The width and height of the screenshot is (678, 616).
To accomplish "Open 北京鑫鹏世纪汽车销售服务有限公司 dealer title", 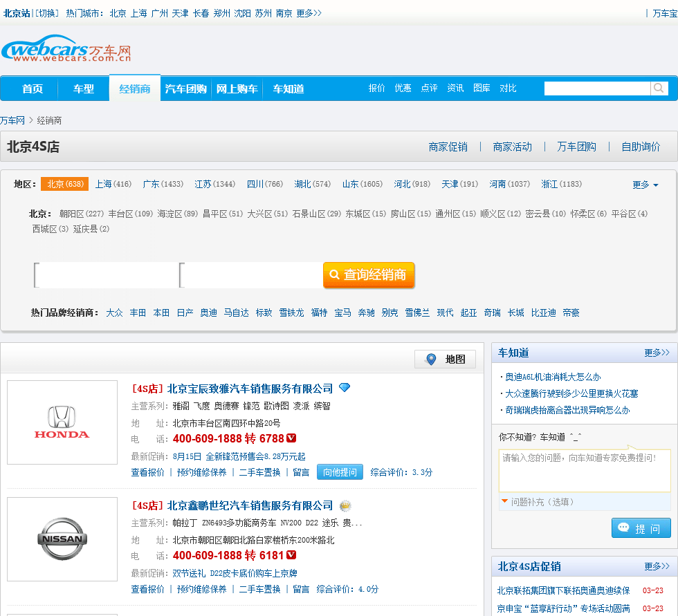I will pyautogui.click(x=250, y=505).
